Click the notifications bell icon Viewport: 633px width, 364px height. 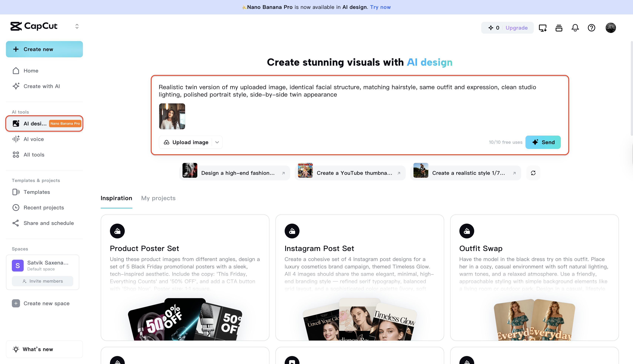point(575,28)
